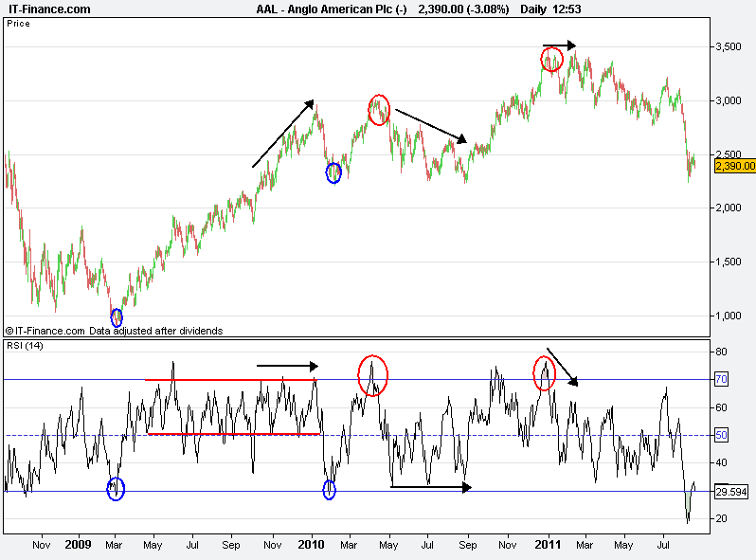
Task: Click the IT-Finance.com logo text in header
Action: click(50, 9)
